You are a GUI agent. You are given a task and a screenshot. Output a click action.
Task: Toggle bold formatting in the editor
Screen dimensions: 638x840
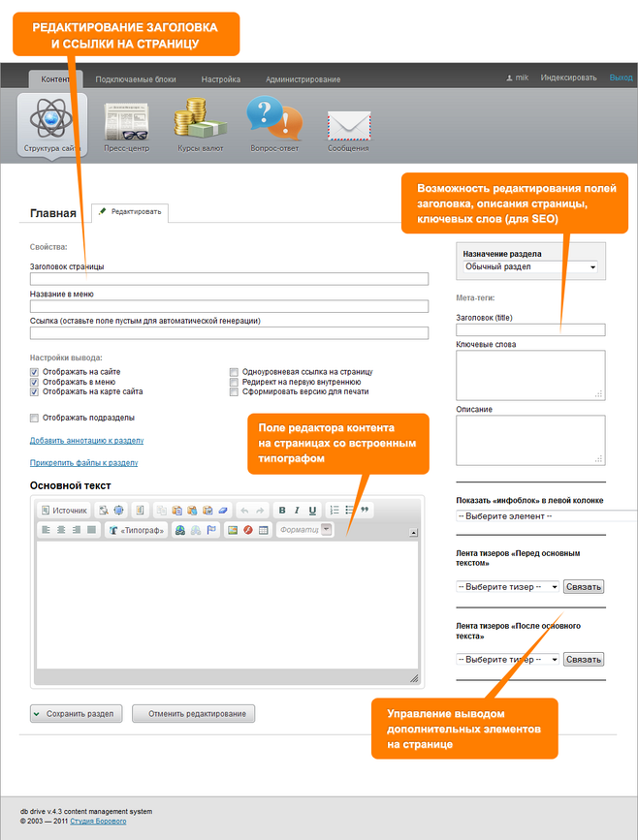pyautogui.click(x=282, y=510)
